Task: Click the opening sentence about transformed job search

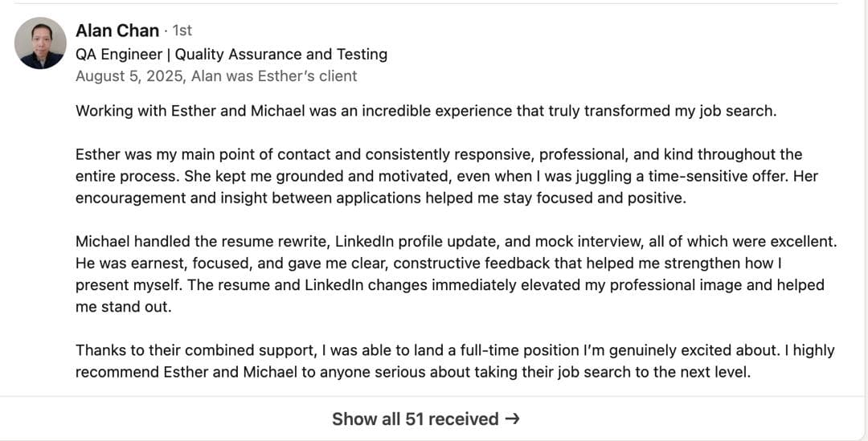Action: coord(426,111)
